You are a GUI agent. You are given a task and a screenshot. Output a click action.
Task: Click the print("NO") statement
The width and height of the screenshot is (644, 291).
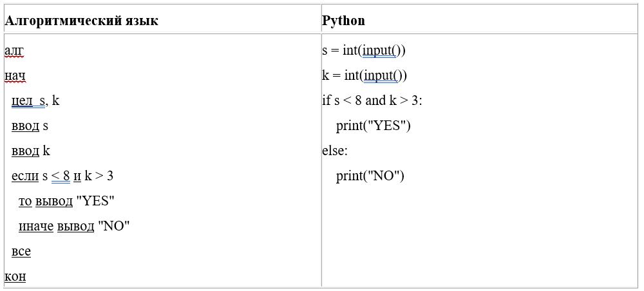[370, 176]
